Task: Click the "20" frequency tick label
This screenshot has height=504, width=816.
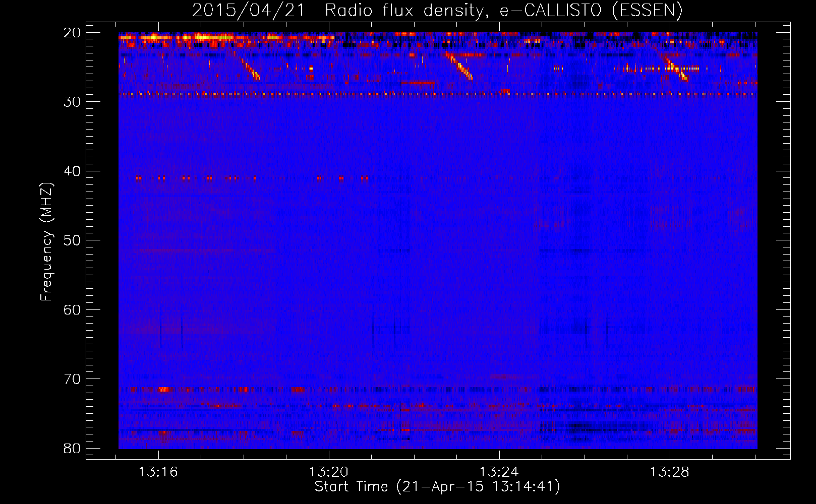Action: pos(73,32)
